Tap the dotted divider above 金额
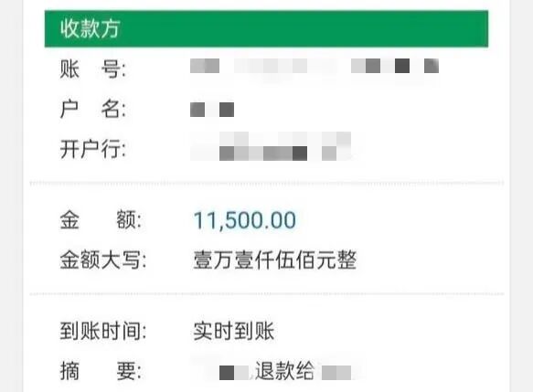This screenshot has height=392, width=533. pos(267,184)
